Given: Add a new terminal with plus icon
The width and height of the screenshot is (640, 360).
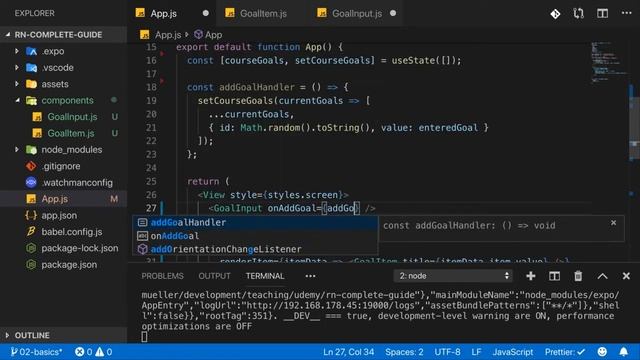Looking at the screenshot, I should coord(531,276).
